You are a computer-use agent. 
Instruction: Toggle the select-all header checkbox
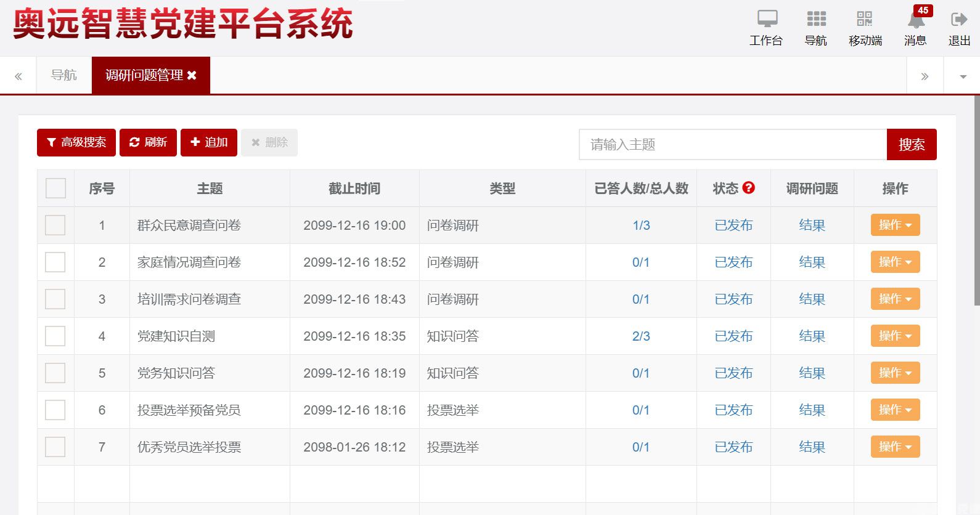[55, 188]
